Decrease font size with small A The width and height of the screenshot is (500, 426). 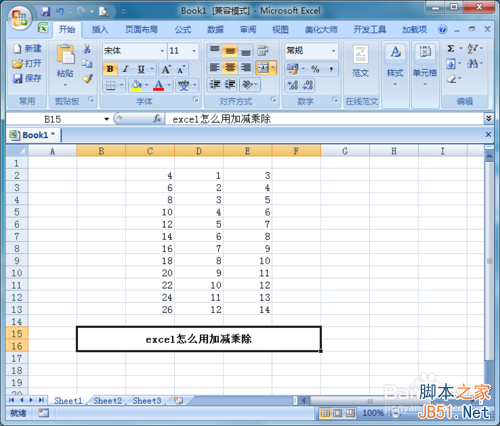coord(181,69)
